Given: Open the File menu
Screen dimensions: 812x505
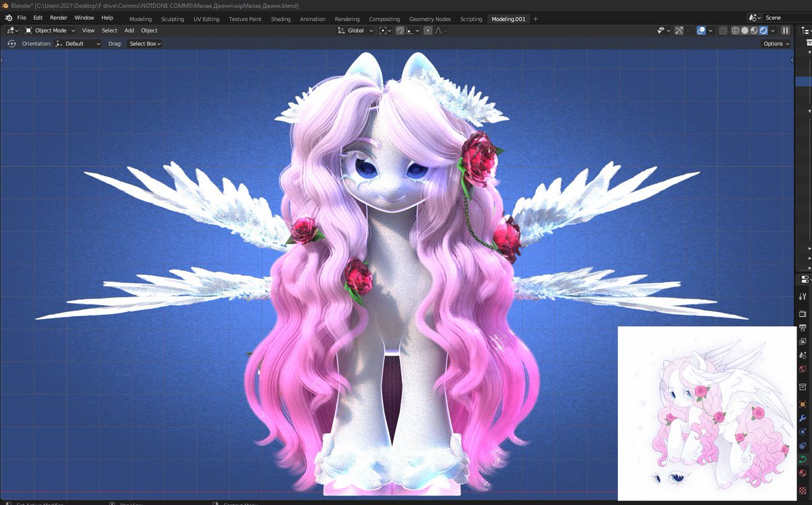Looking at the screenshot, I should point(22,18).
